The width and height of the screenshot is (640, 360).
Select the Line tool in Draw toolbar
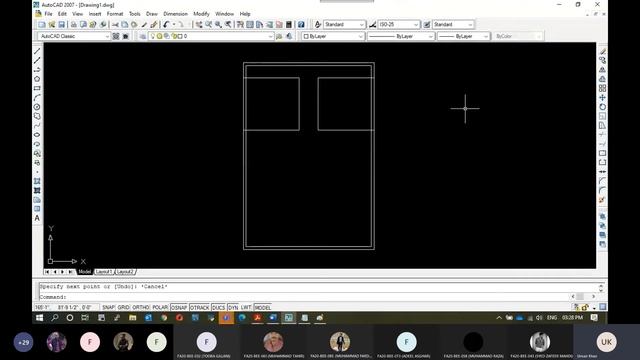click(37, 51)
